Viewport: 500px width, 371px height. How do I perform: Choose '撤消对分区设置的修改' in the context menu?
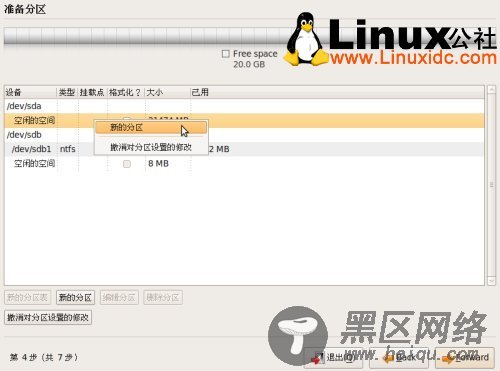tap(151, 147)
